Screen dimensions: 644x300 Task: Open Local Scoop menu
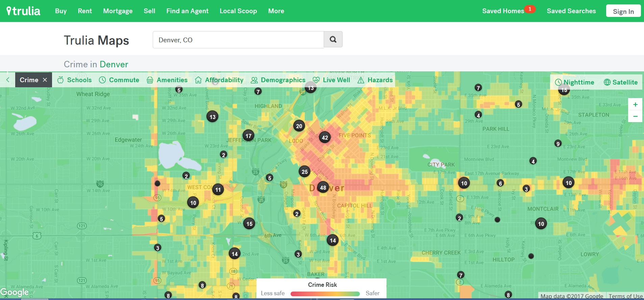[x=238, y=11]
